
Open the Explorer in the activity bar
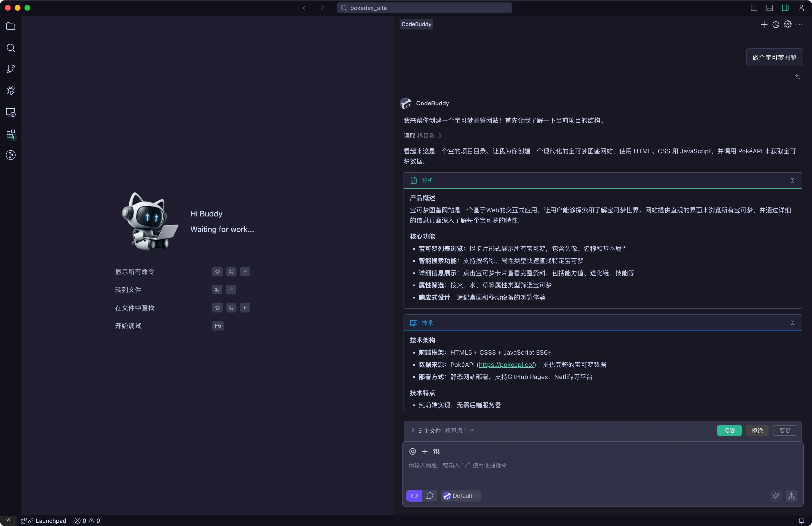[10, 26]
